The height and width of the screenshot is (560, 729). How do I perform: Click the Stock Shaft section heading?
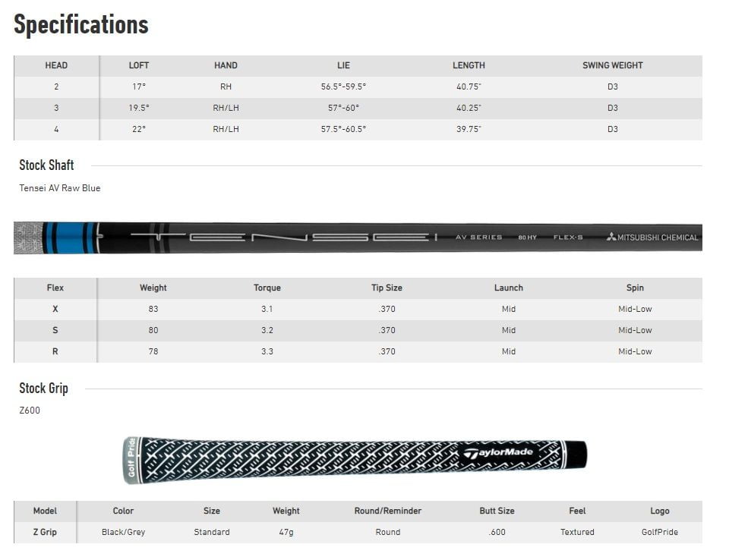(x=46, y=165)
